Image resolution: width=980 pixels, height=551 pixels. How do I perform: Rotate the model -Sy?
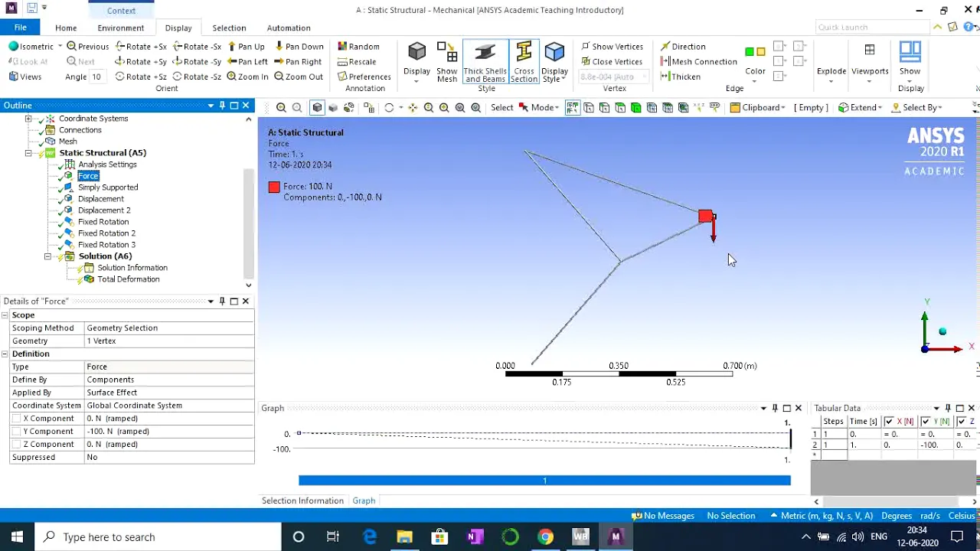(x=197, y=62)
